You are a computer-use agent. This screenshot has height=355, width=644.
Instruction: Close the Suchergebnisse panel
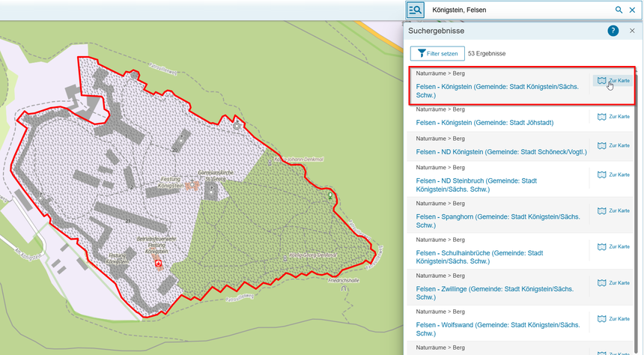point(632,31)
